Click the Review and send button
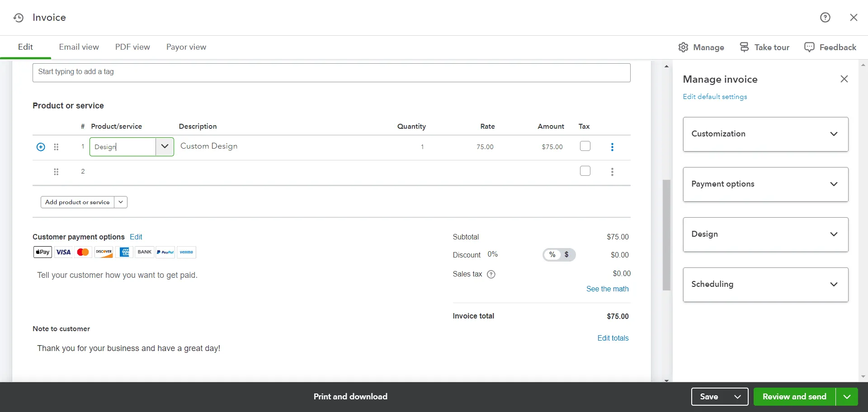The image size is (868, 412). [794, 397]
